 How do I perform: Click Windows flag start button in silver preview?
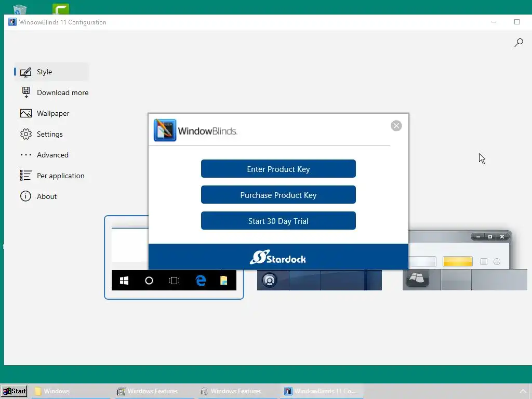pyautogui.click(x=417, y=278)
